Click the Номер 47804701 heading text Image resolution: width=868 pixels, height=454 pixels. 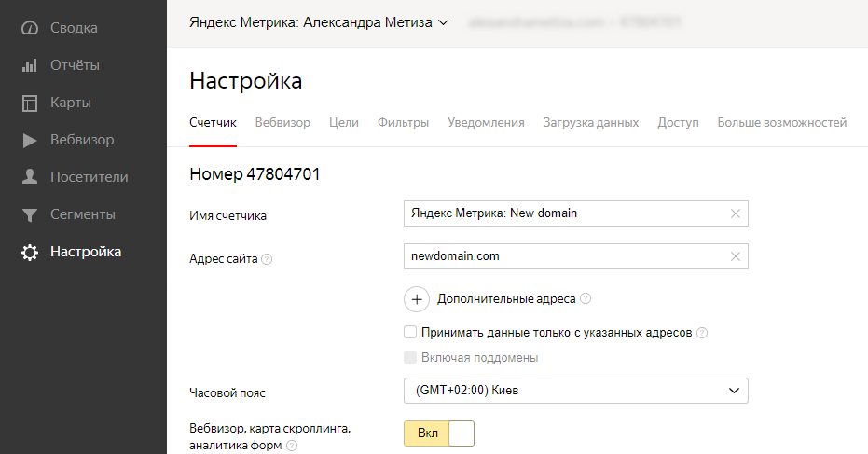point(255,174)
